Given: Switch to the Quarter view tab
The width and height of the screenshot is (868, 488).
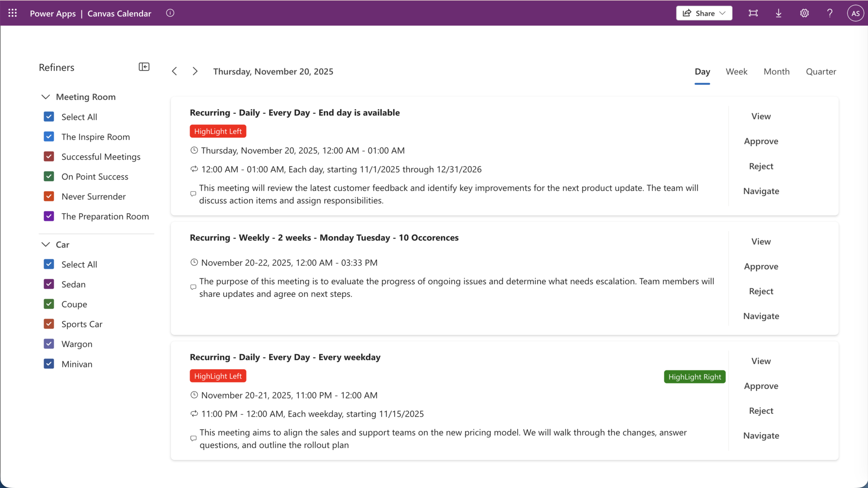Looking at the screenshot, I should point(821,71).
